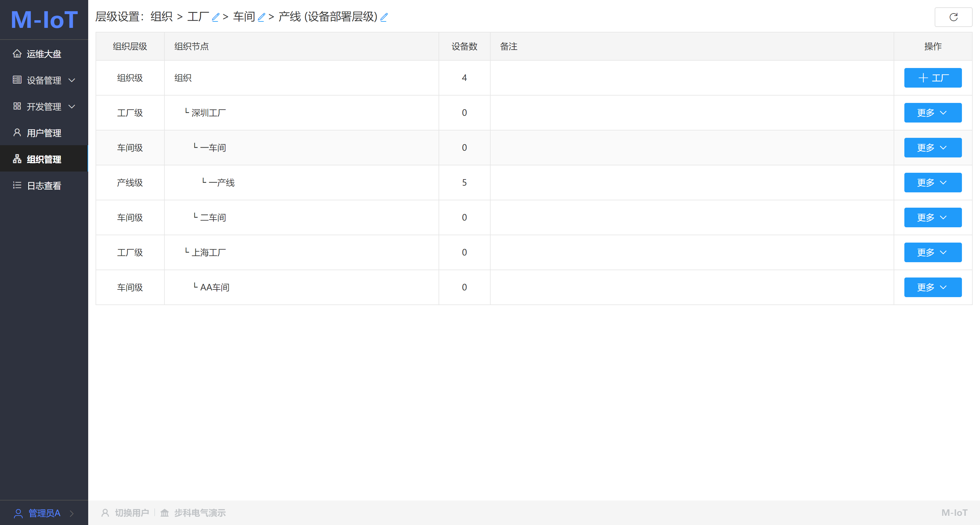980x525 pixels.
Task: Click the 产线级 level cell
Action: (x=130, y=183)
